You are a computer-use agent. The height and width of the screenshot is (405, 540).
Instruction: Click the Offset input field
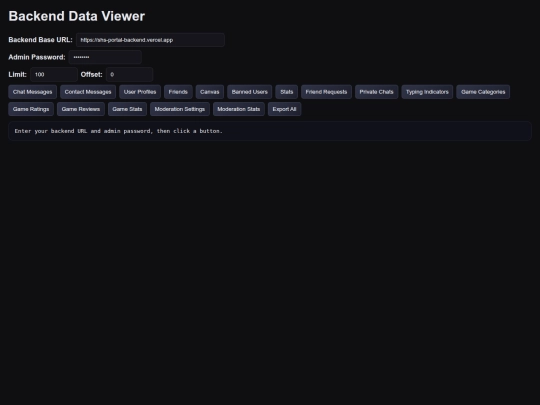(129, 74)
